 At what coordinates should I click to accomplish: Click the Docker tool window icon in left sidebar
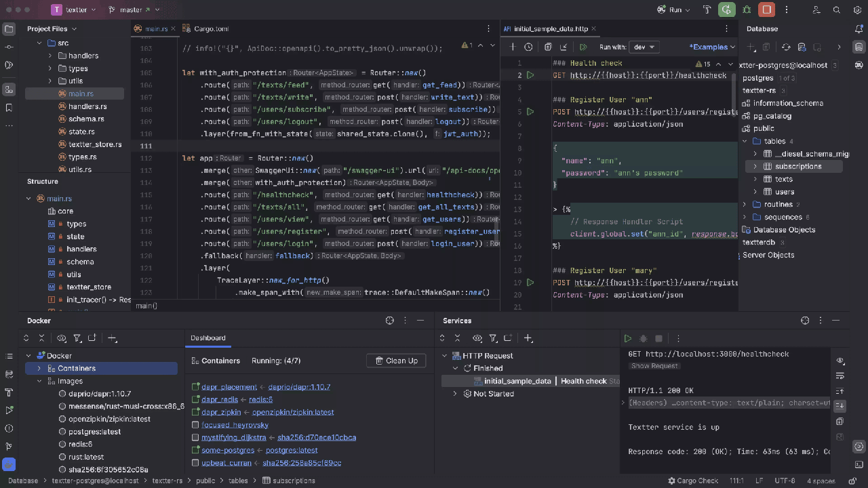[9, 464]
